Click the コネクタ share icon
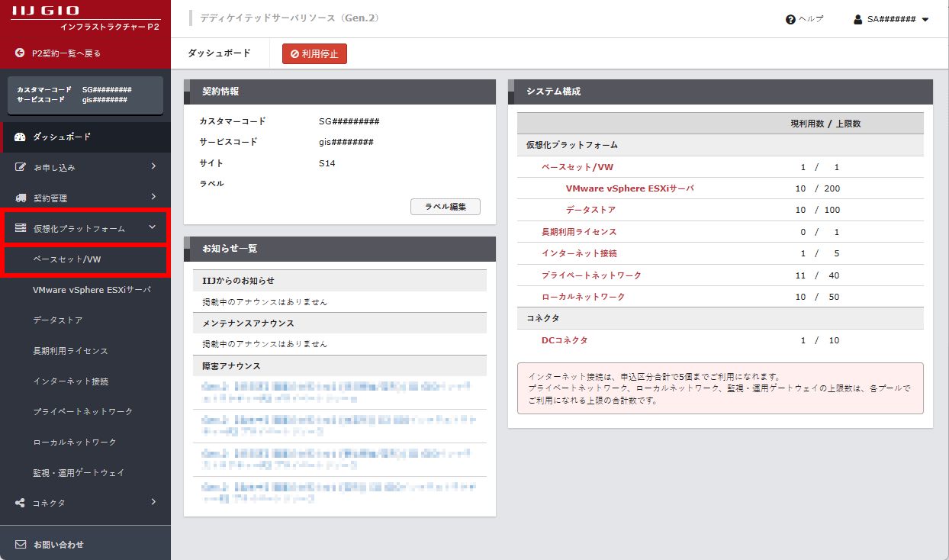Screen dimensions: 949x560 point(21,503)
